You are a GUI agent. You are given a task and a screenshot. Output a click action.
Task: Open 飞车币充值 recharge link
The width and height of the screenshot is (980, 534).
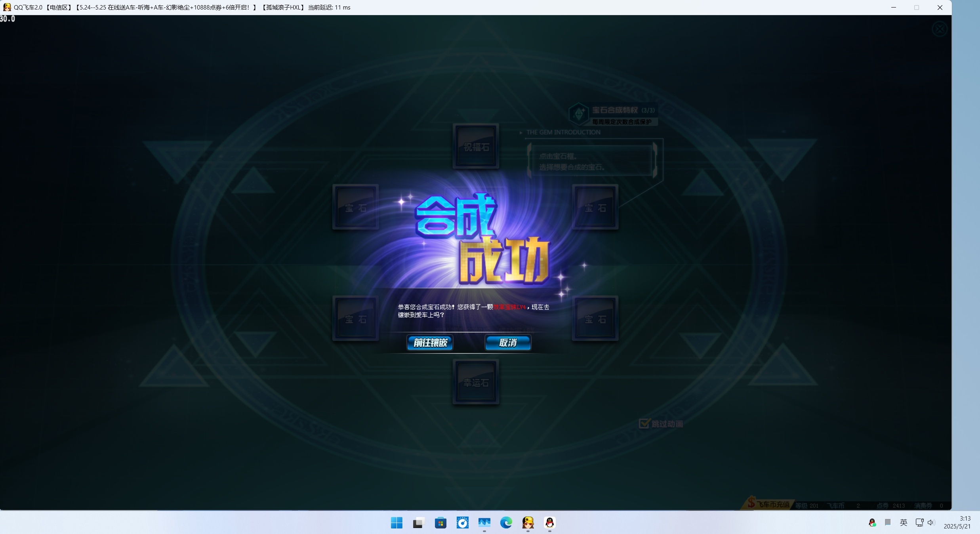click(x=768, y=504)
